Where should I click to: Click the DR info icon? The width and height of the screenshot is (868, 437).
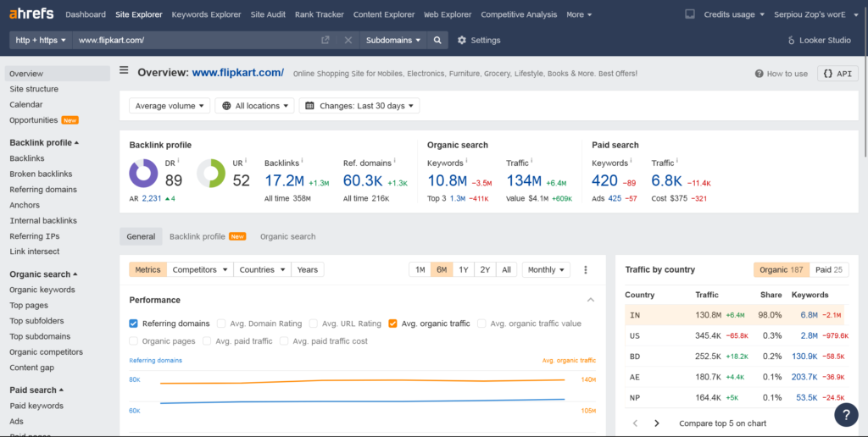pyautogui.click(x=178, y=160)
